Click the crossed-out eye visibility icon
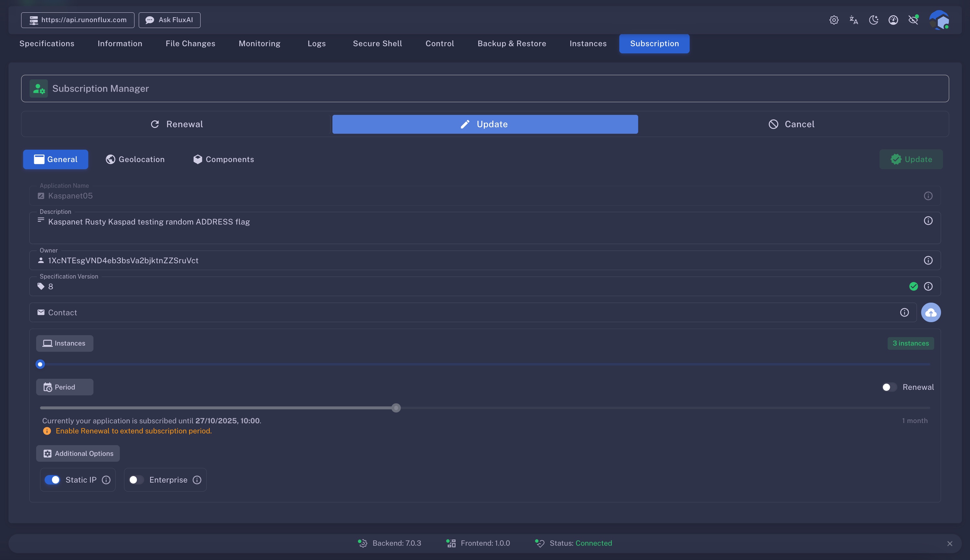The height and width of the screenshot is (560, 970). pyautogui.click(x=913, y=20)
